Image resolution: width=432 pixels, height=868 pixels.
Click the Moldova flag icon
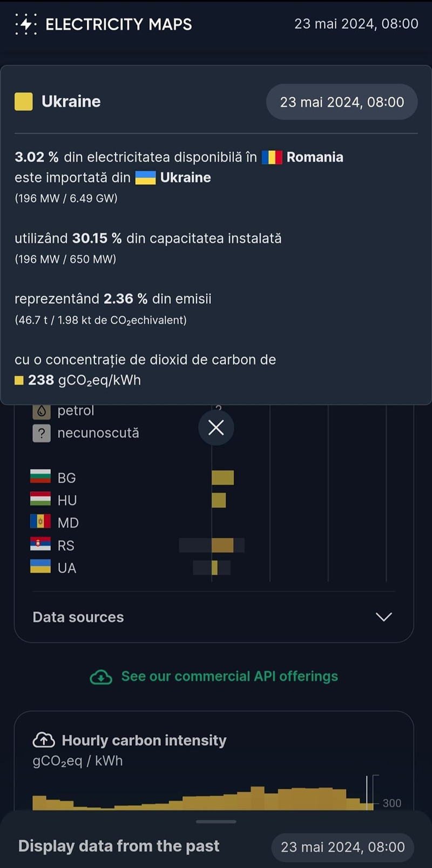[40, 522]
